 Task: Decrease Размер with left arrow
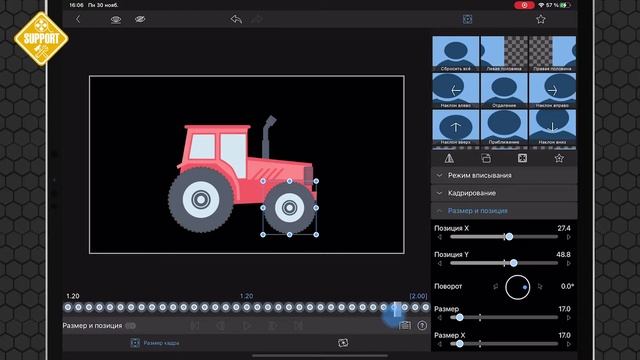pyautogui.click(x=440, y=318)
